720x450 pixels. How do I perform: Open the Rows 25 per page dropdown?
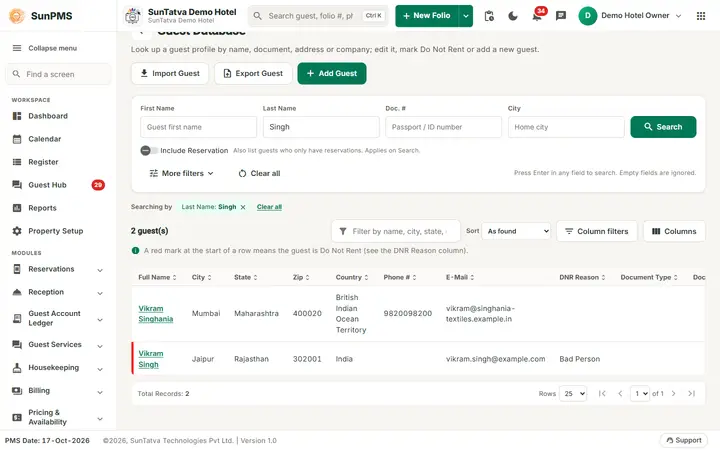[x=573, y=394]
